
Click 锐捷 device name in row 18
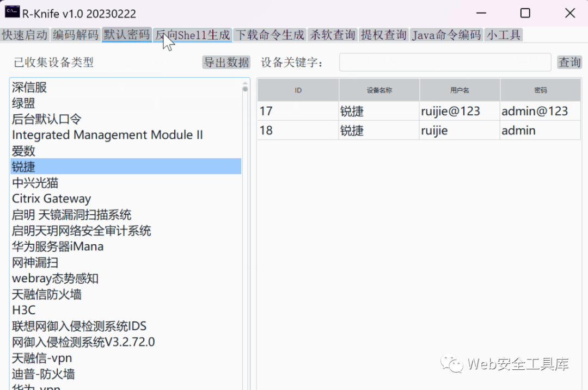[x=379, y=131]
